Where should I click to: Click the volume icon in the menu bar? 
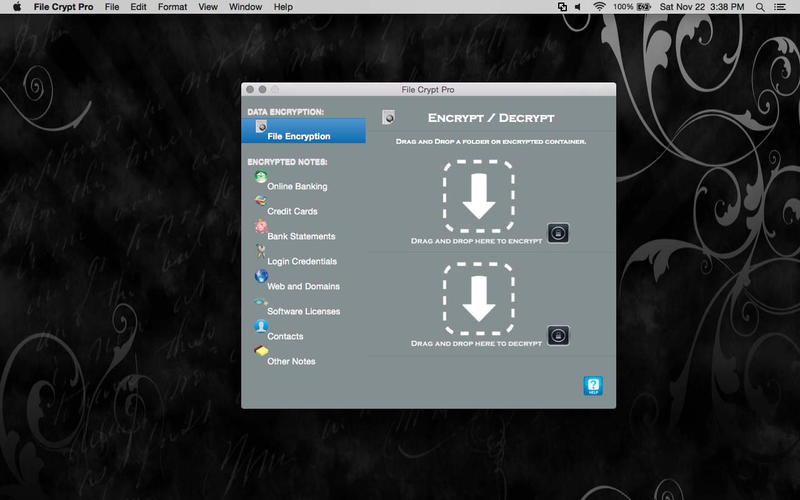[x=578, y=7]
